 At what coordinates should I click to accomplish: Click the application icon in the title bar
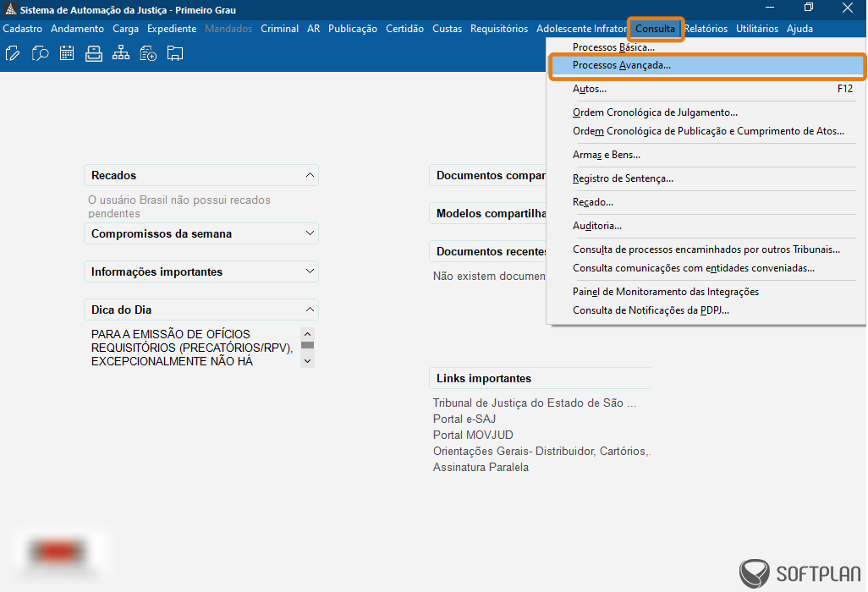10,9
